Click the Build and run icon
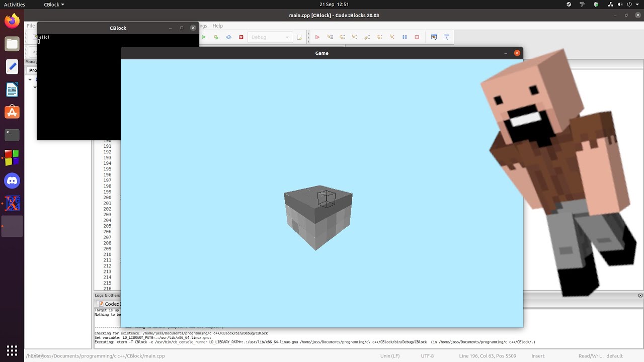This screenshot has width=644, height=362. click(x=216, y=37)
